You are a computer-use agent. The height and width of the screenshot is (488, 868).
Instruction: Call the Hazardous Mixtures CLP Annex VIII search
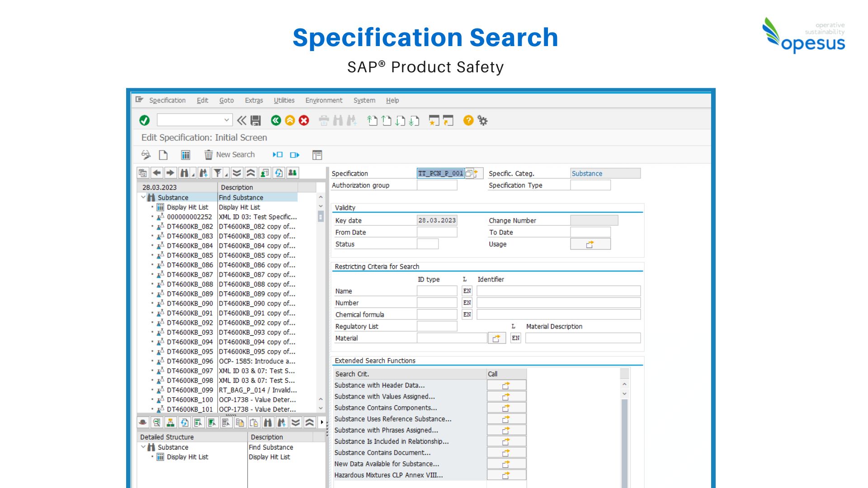506,475
